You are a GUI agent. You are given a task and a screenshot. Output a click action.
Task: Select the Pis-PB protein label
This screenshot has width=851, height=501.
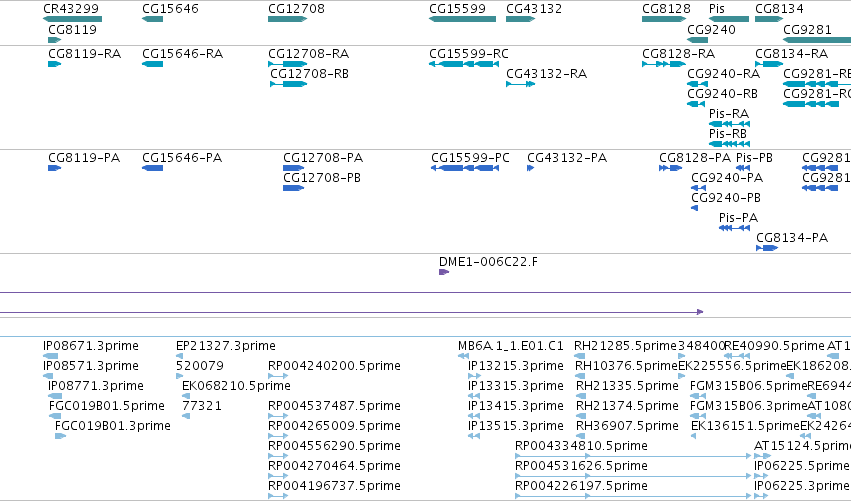pyautogui.click(x=754, y=158)
